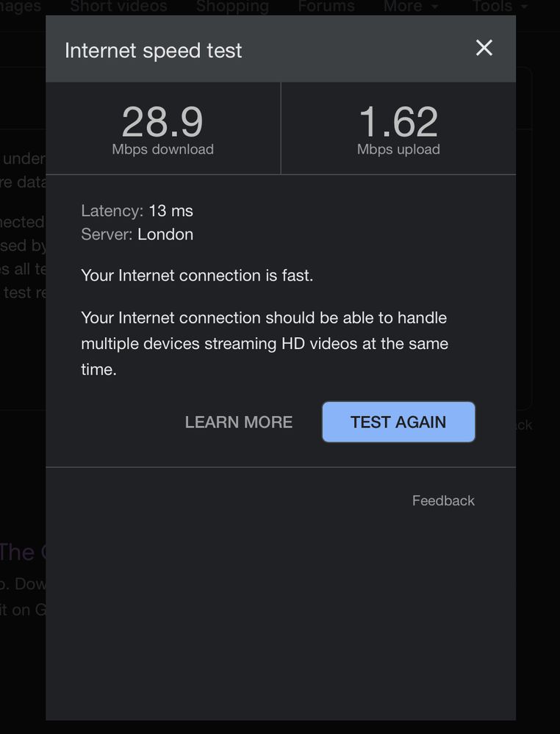Expand the Tools dropdown

(500, 7)
